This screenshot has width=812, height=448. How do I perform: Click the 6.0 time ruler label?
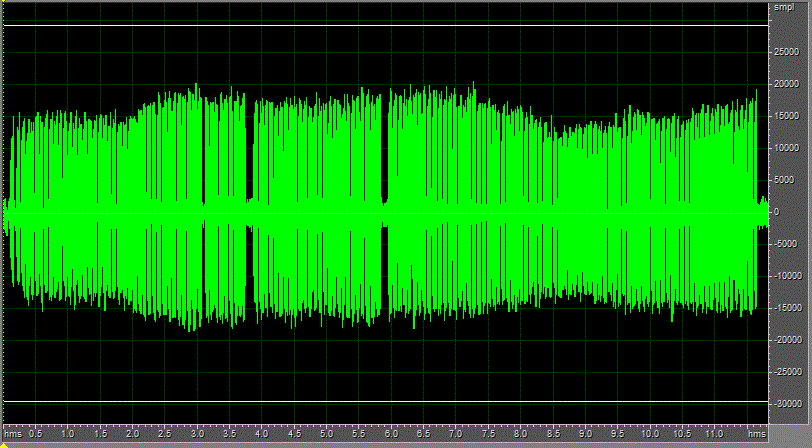(x=392, y=433)
